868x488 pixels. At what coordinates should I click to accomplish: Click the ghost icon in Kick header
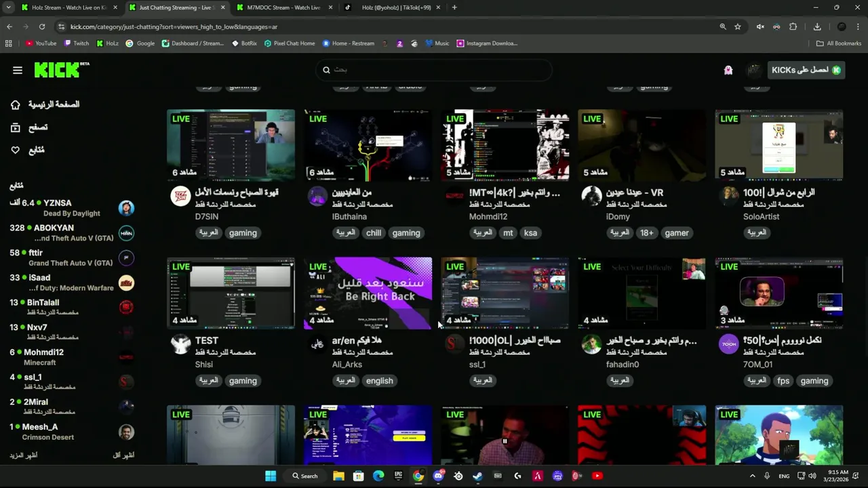(728, 70)
